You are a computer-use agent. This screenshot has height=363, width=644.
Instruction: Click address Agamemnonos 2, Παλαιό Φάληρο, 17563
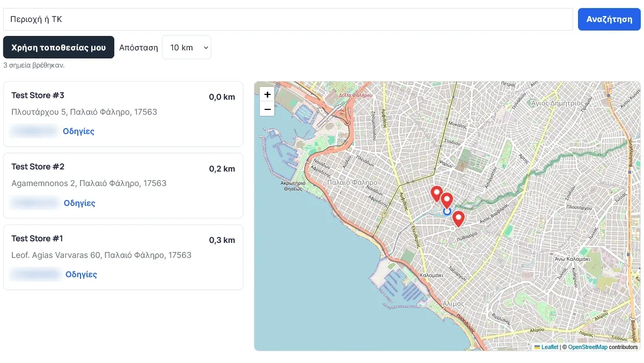coord(89,183)
